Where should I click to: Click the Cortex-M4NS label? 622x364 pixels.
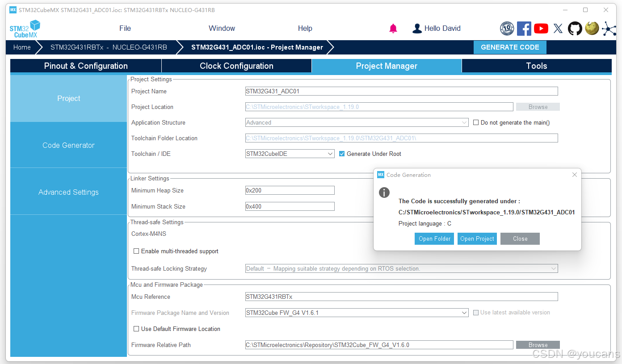(149, 234)
